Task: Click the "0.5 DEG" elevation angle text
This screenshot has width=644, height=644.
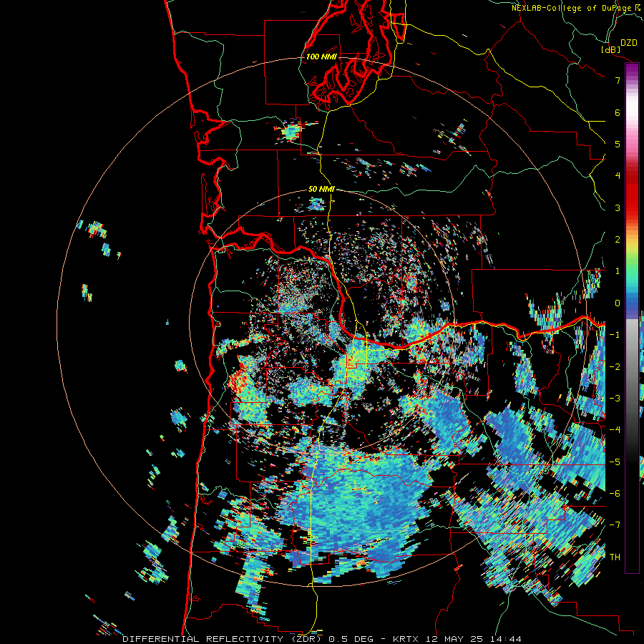Action: tap(351, 639)
